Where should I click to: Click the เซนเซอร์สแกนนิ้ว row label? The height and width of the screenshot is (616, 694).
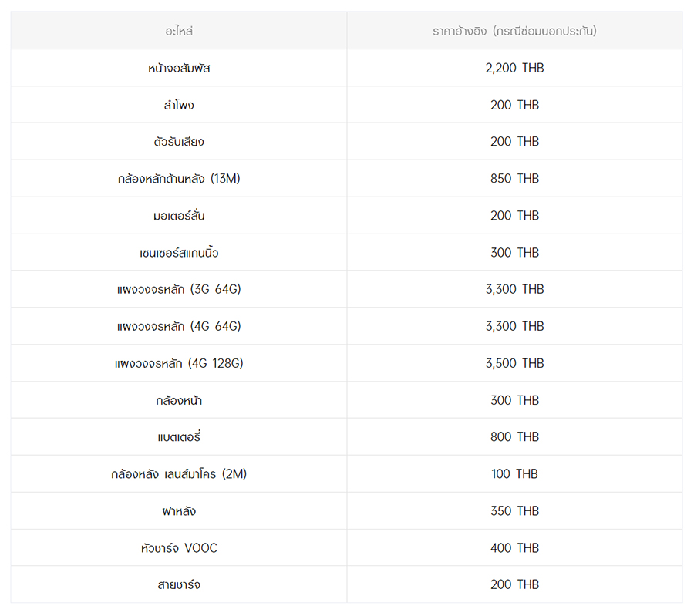tap(179, 253)
